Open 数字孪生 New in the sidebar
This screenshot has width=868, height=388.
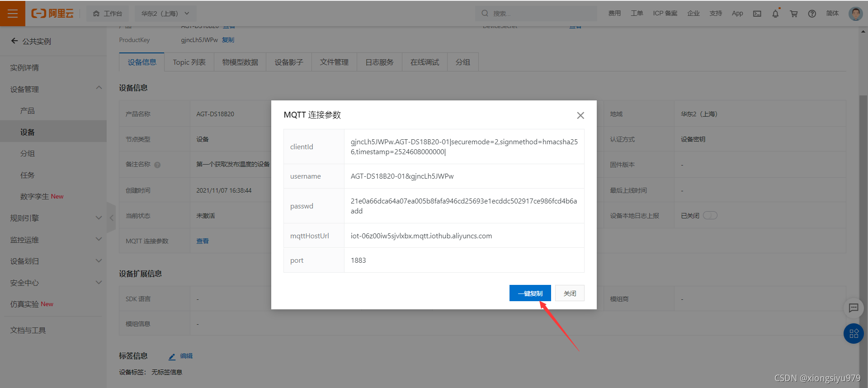coord(42,196)
